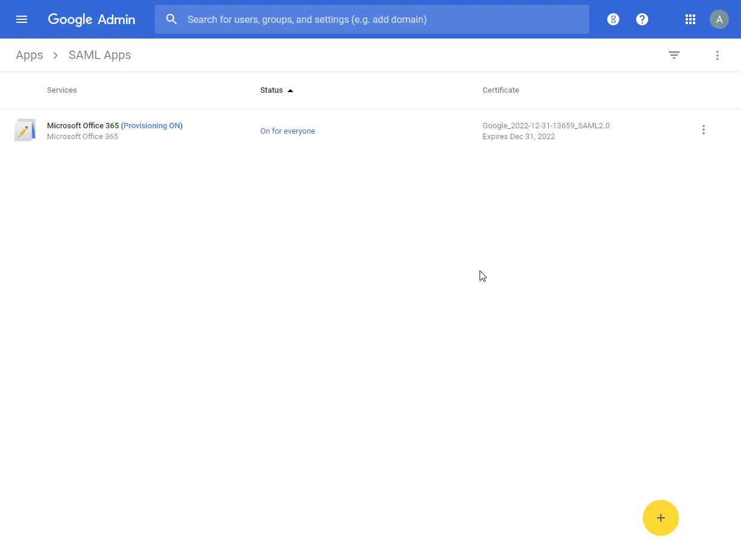Sort by Status column header

click(x=272, y=90)
